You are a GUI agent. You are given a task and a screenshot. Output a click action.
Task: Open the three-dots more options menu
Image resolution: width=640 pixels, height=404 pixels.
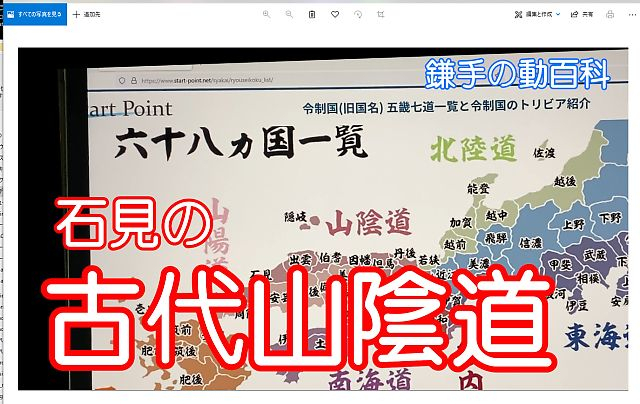pyautogui.click(x=632, y=14)
